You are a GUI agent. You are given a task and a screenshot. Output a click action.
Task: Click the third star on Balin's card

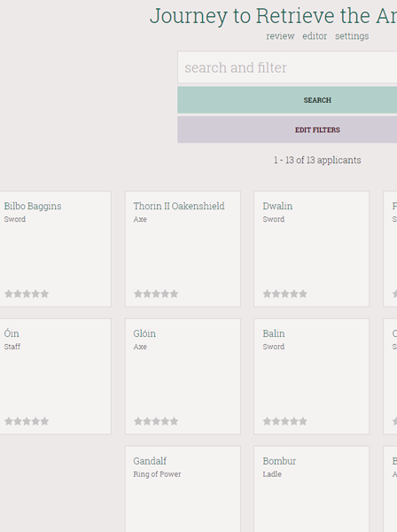pos(285,421)
